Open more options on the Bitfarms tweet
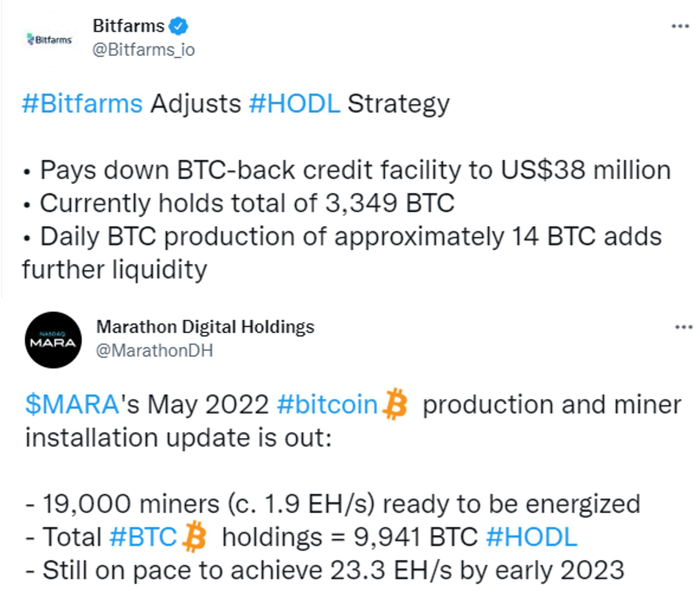Image resolution: width=700 pixels, height=591 pixels. click(x=680, y=26)
